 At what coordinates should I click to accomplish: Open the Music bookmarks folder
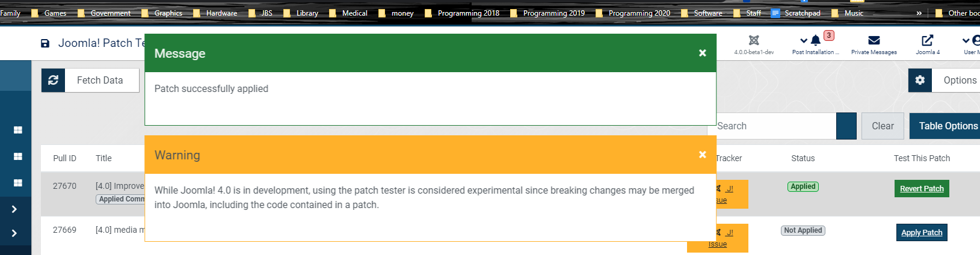pos(847,13)
